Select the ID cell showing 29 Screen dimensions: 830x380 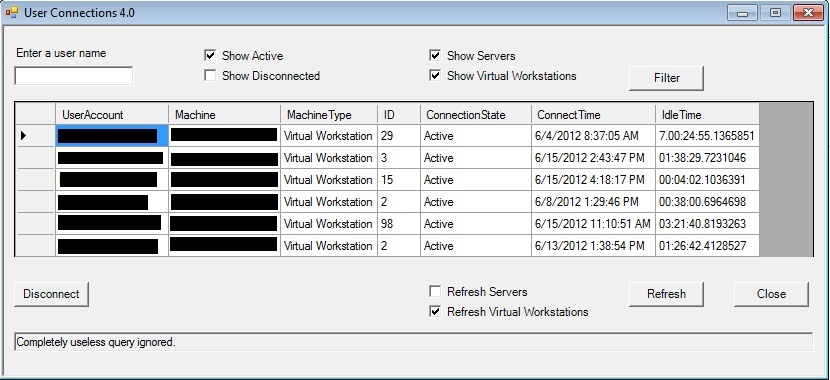coord(399,136)
